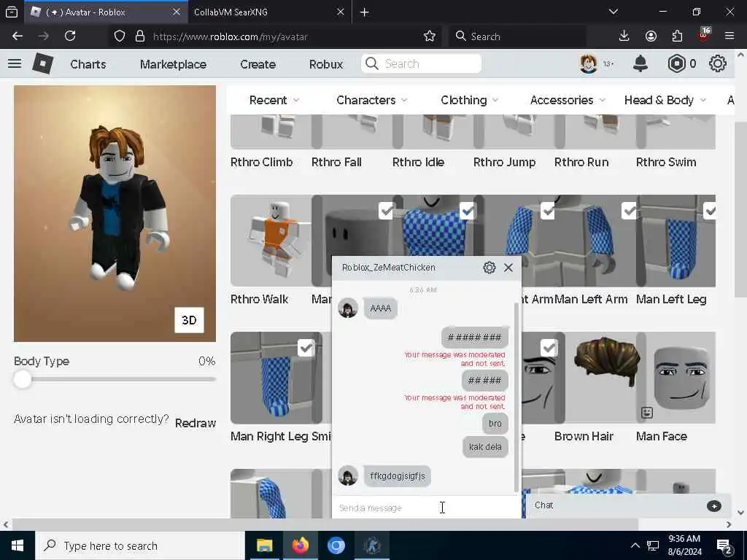Select the Rthro Walk animation

click(x=271, y=241)
